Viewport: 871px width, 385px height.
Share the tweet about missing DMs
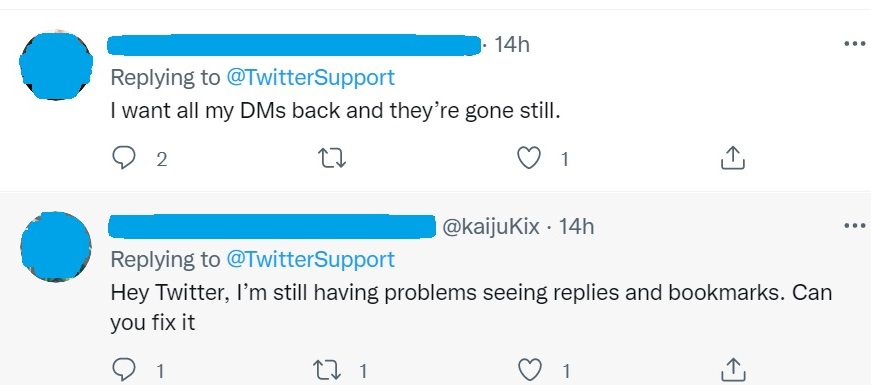tap(732, 158)
